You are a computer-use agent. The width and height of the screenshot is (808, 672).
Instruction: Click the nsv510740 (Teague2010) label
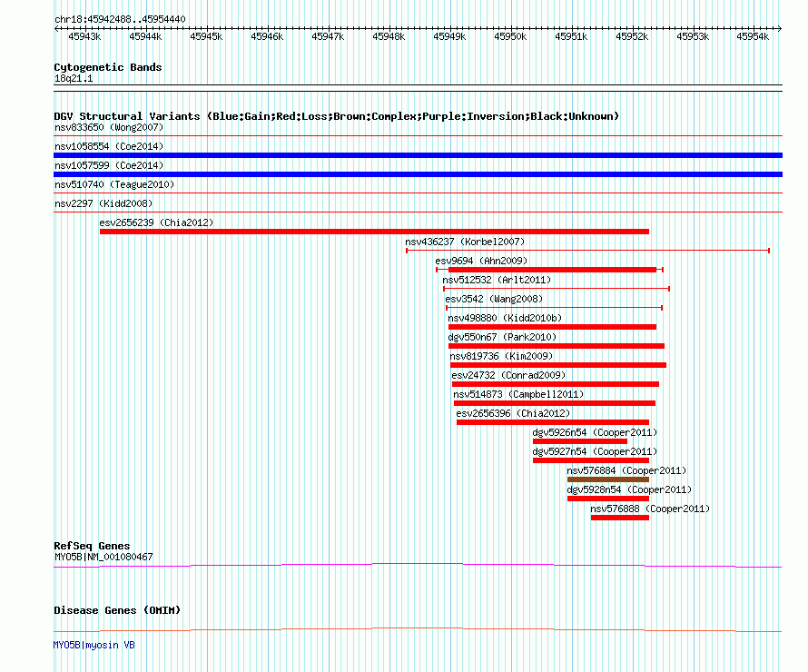(x=114, y=184)
